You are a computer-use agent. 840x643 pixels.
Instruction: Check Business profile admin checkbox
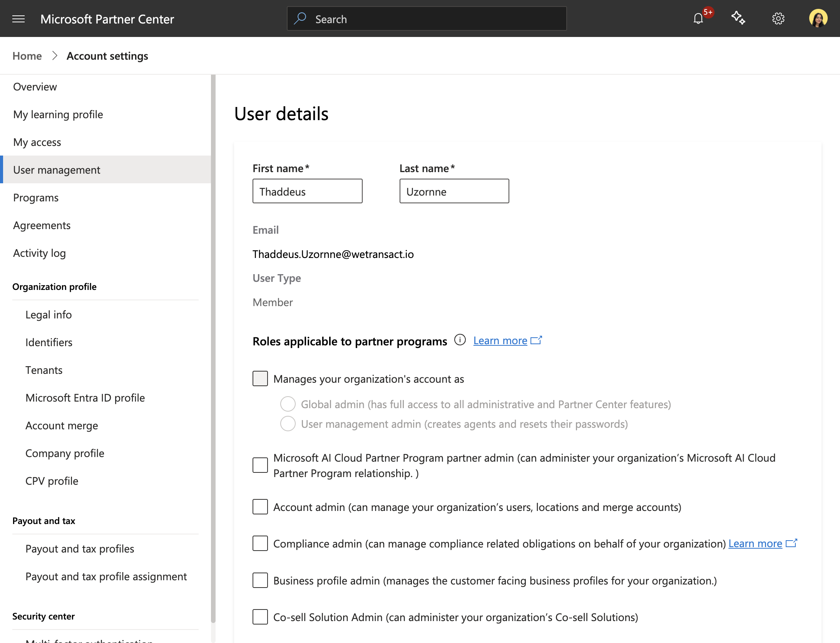click(x=260, y=580)
